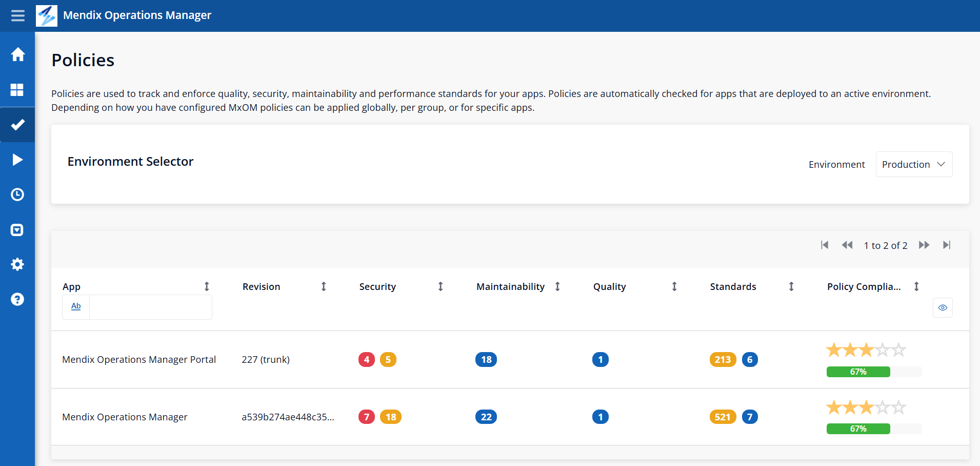980x466 pixels.
Task: Click revision a539b274ae448c35...
Action: pyautogui.click(x=288, y=417)
